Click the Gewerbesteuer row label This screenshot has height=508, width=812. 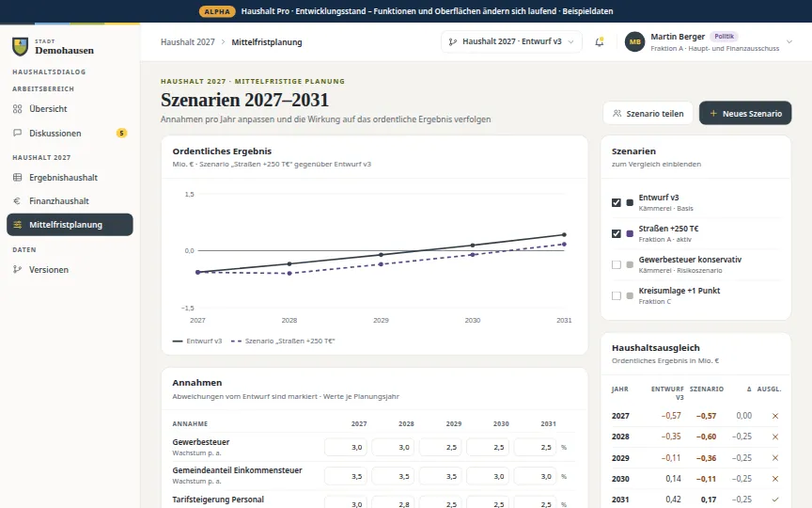(201, 442)
